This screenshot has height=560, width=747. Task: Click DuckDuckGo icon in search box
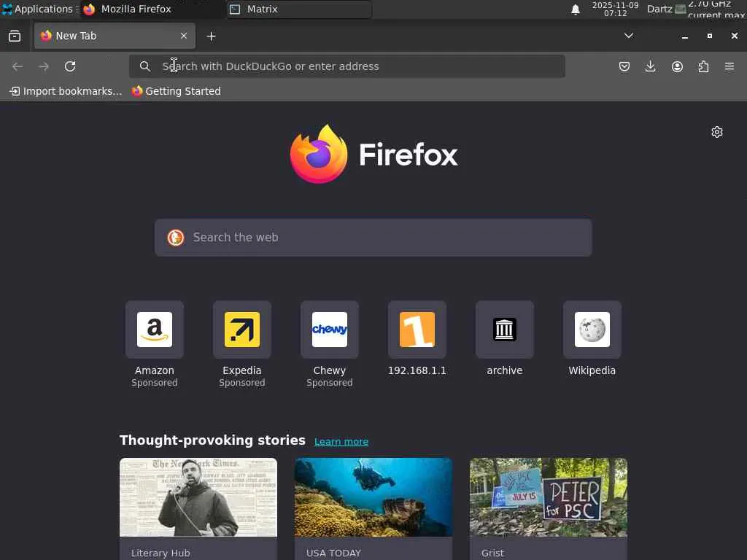(x=176, y=238)
